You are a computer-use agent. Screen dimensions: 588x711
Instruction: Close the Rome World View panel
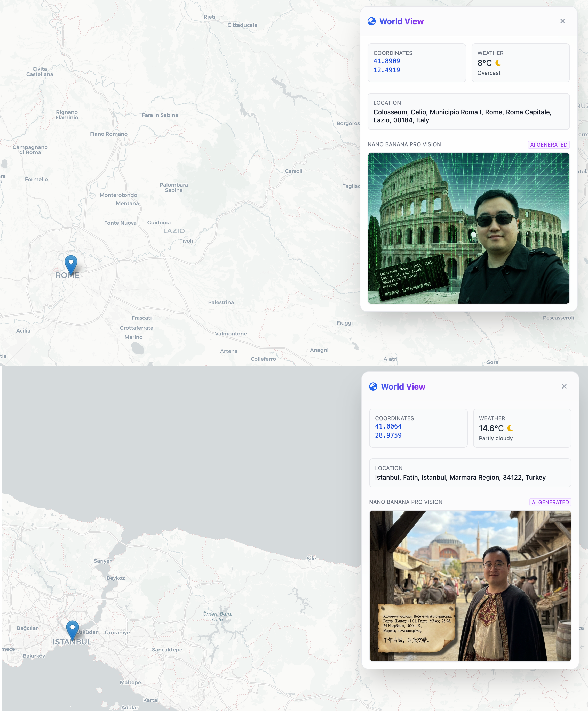(x=562, y=21)
